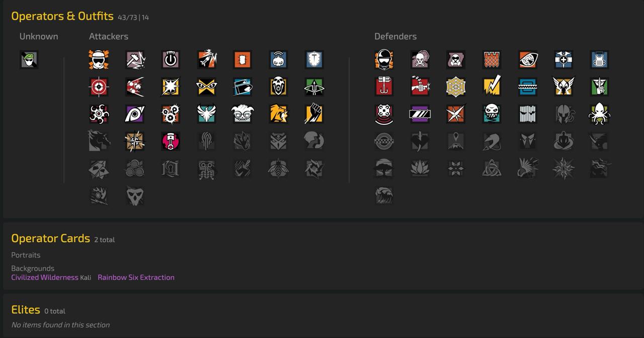Image resolution: width=644 pixels, height=338 pixels.
Task: Select the Recruit icon under Unknown
Action: [x=29, y=59]
